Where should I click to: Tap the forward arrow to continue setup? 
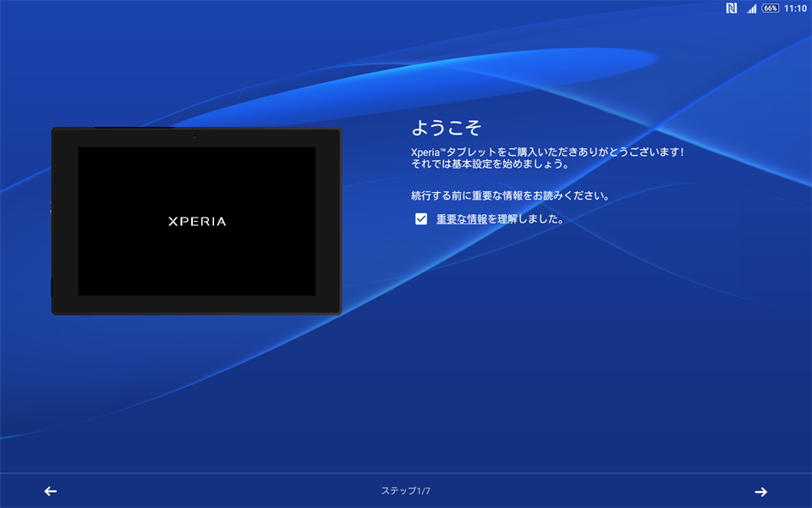tap(760, 491)
